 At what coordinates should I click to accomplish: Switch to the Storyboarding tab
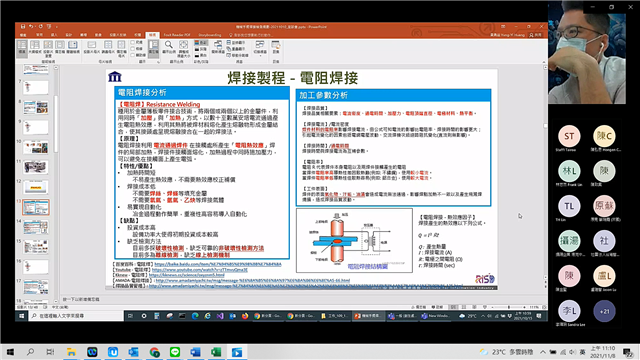tap(210, 35)
